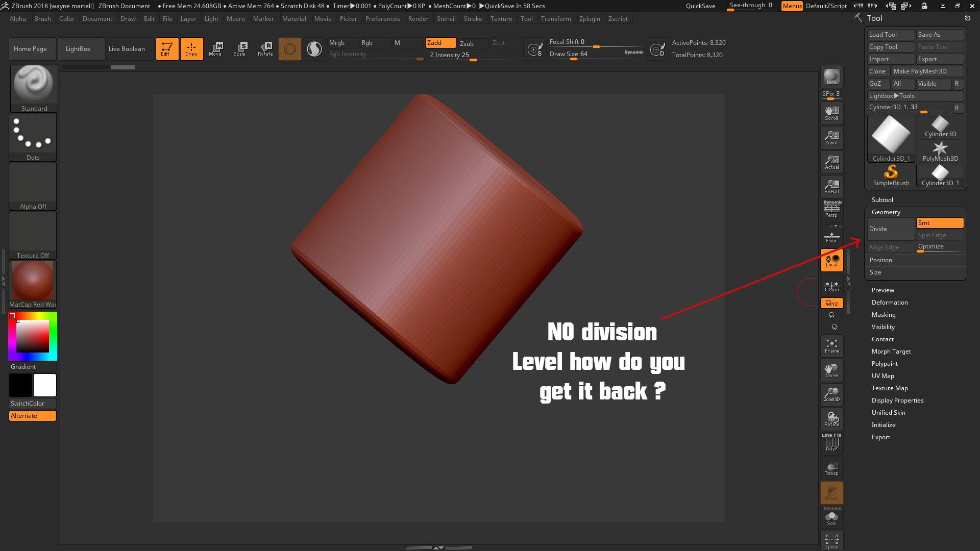Image resolution: width=980 pixels, height=551 pixels.
Task: Expand the Display Properties subpalette
Action: coord(897,400)
